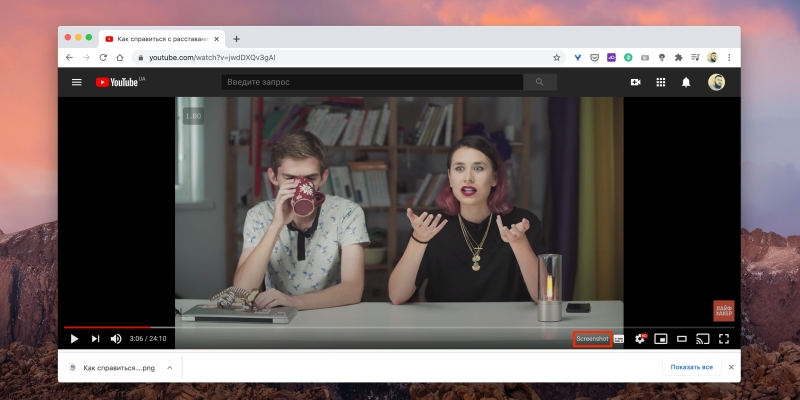
Task: Switch to theater mode
Action: click(682, 339)
